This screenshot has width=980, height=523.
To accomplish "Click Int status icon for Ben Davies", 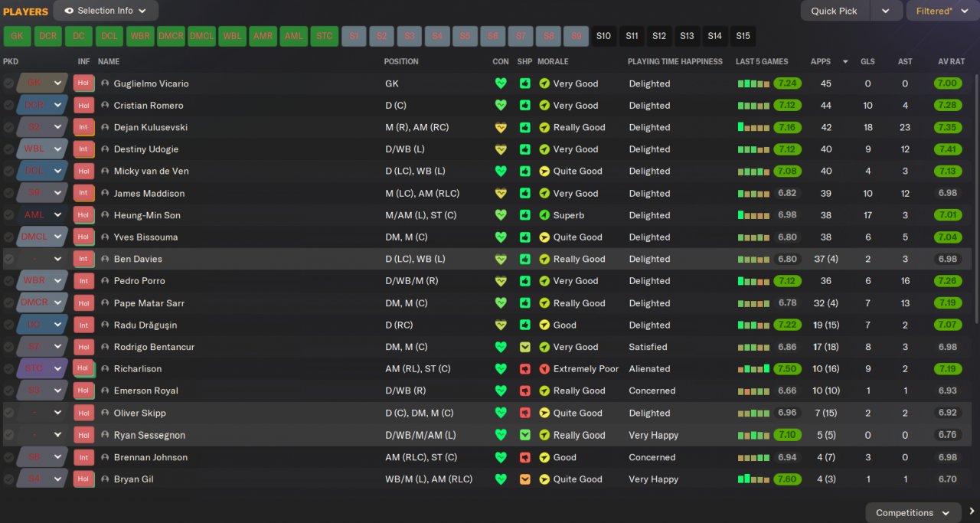I will pos(83,259).
